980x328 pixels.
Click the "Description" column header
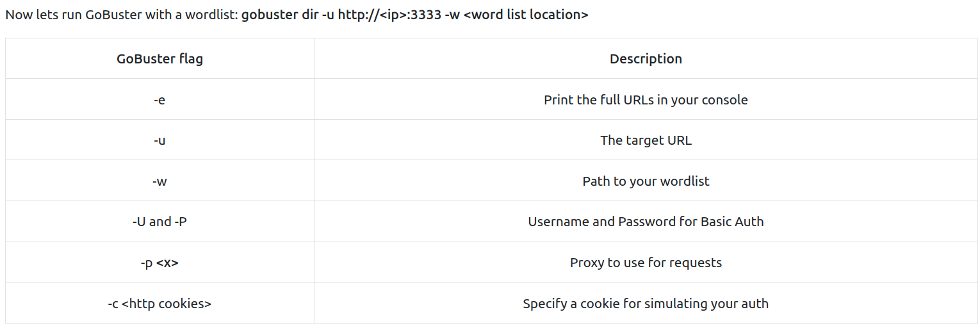tap(646, 59)
